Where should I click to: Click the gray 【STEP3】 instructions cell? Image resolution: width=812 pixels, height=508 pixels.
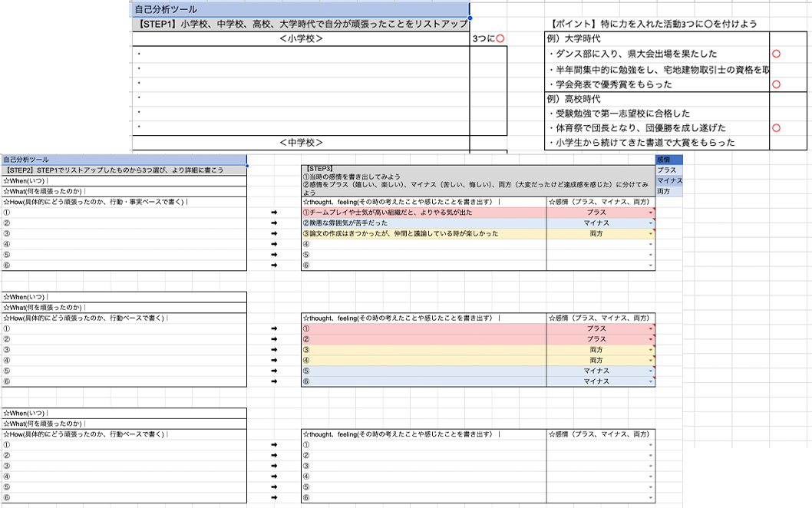click(x=477, y=181)
